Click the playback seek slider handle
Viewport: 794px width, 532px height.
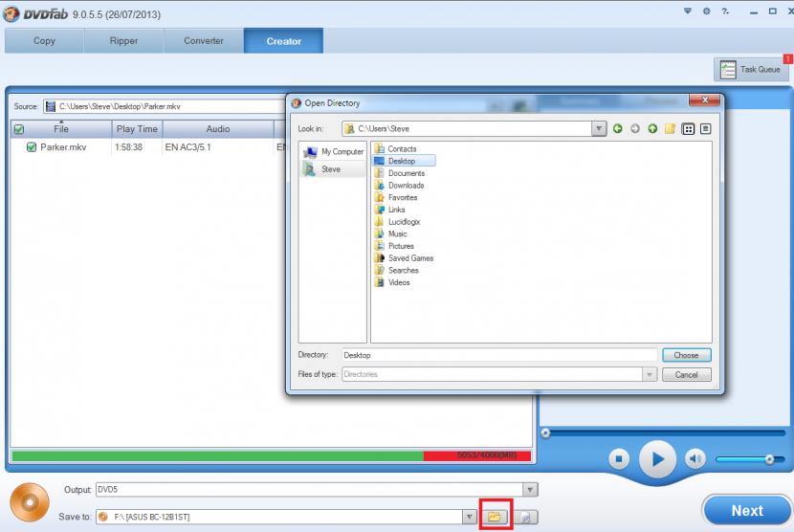(545, 432)
